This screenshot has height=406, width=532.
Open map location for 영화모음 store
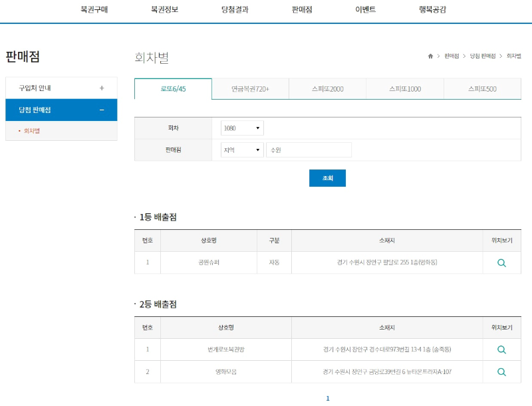(x=501, y=372)
